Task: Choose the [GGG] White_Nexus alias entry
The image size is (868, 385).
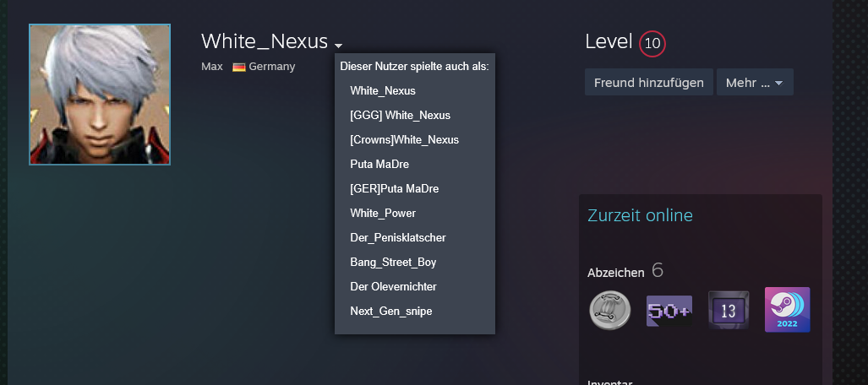Action: [400, 115]
